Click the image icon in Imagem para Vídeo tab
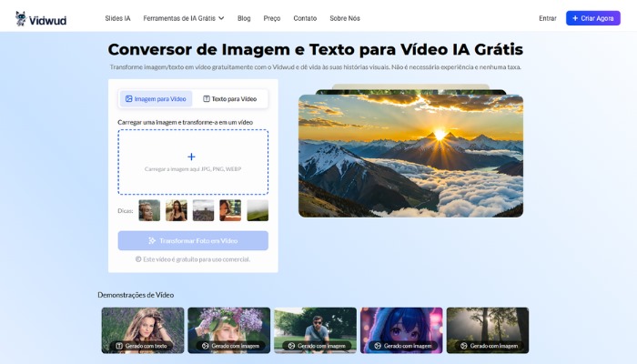The image size is (637, 364). (x=129, y=99)
